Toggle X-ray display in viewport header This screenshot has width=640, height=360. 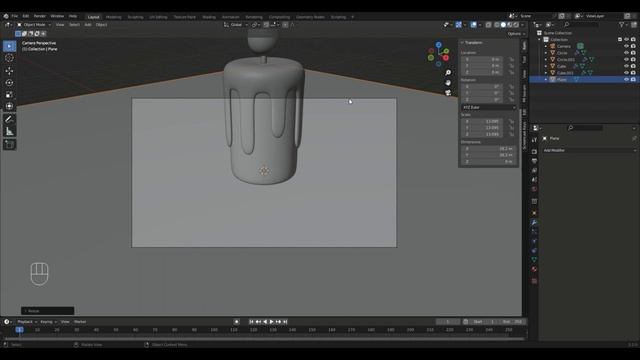(488, 25)
